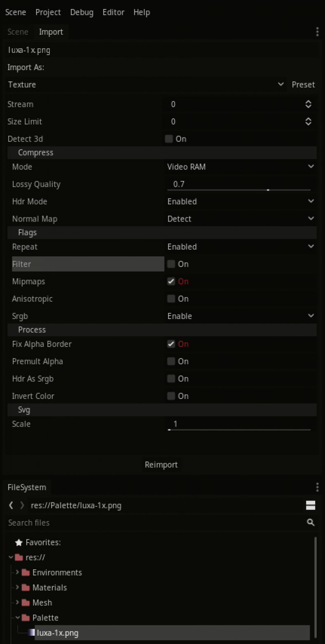Click the back navigation arrow in FileSystem
The width and height of the screenshot is (325, 644).
[10, 505]
